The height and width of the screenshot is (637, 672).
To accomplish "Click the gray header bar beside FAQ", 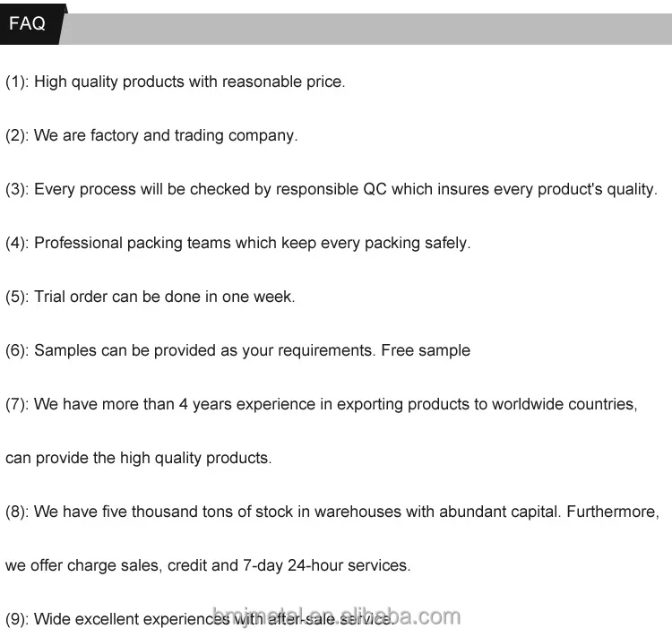I will click(x=367, y=28).
